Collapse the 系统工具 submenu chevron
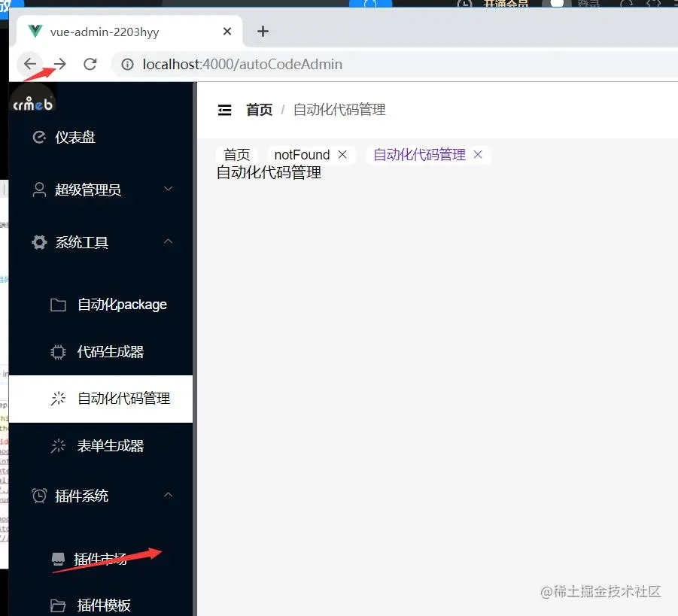 click(169, 241)
